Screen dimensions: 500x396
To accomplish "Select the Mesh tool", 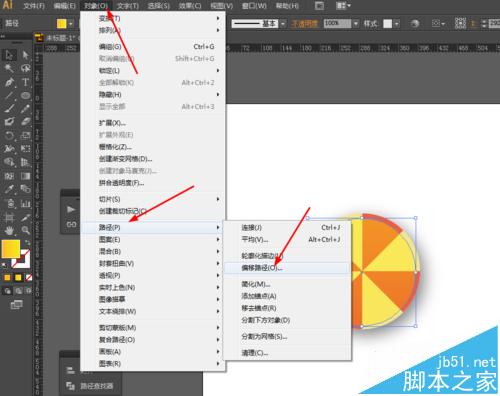I will coord(9,176).
